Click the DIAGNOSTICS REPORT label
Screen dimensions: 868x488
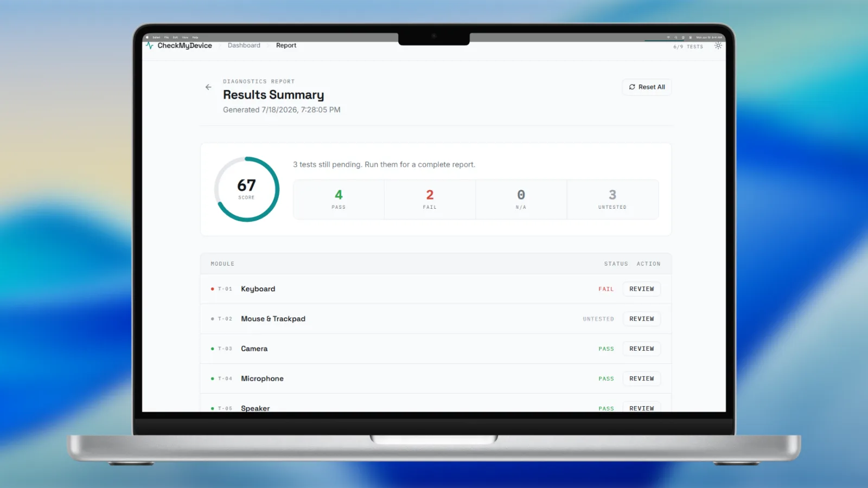(x=259, y=81)
